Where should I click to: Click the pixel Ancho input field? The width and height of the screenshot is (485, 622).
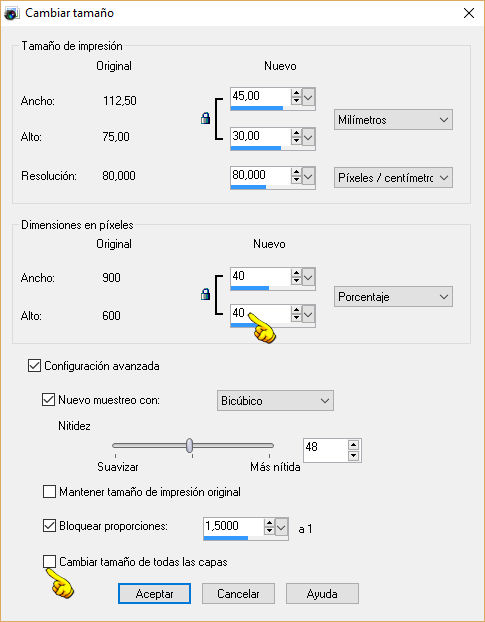[260, 276]
